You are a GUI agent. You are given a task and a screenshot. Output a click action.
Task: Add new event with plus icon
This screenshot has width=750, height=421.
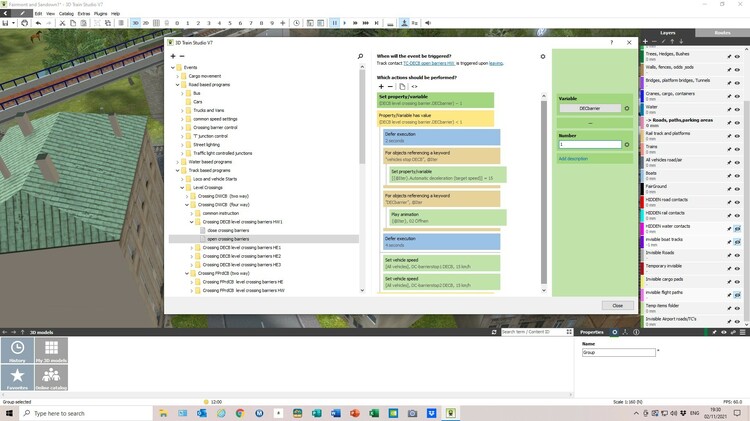173,56
